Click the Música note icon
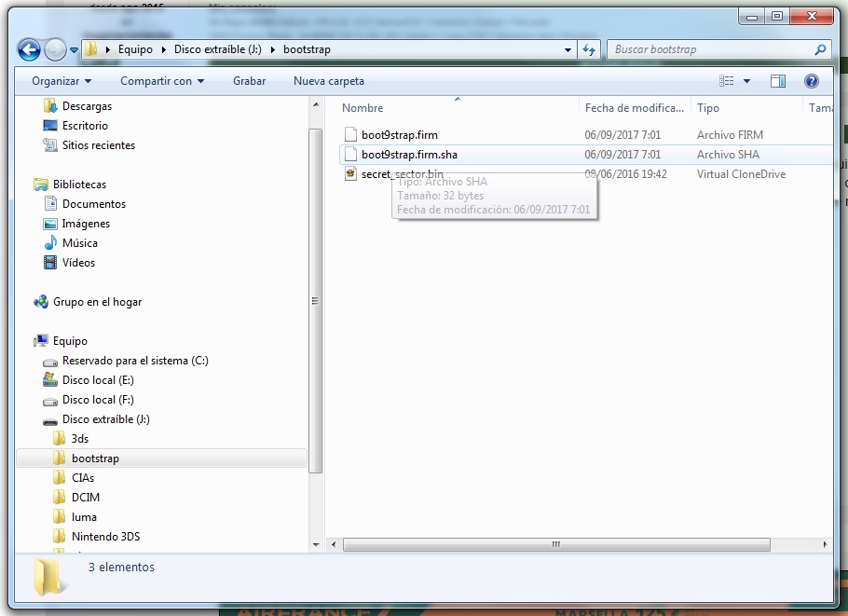The image size is (848, 616). 49,242
